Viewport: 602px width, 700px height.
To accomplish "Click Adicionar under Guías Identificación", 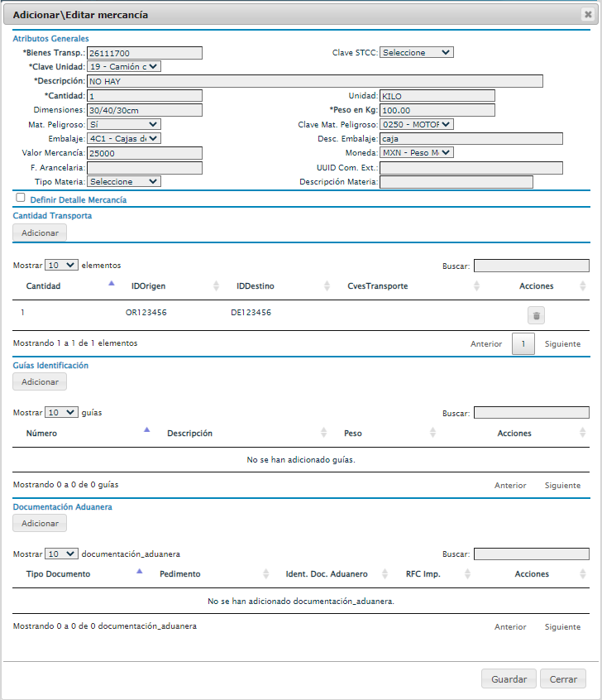I will click(x=40, y=381).
